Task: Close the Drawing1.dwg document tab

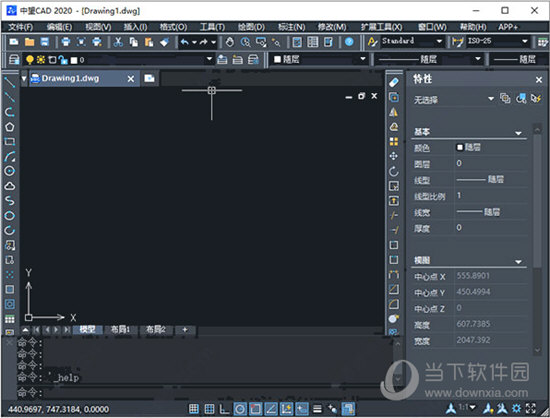Action: [130, 79]
